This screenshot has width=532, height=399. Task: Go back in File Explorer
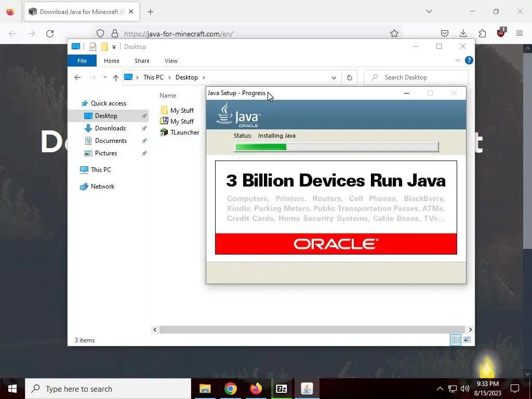[77, 77]
